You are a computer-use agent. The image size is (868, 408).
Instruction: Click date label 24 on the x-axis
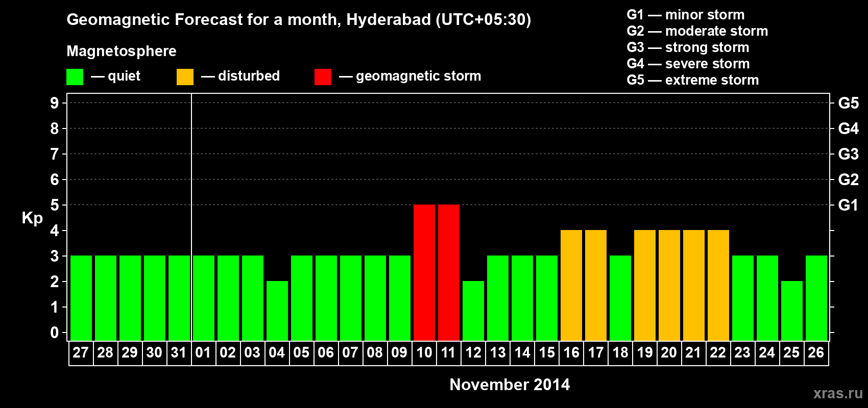767,353
